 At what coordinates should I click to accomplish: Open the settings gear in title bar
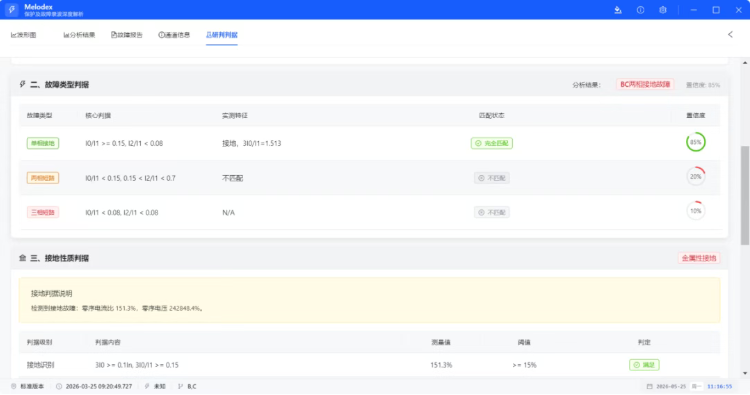[x=662, y=10]
